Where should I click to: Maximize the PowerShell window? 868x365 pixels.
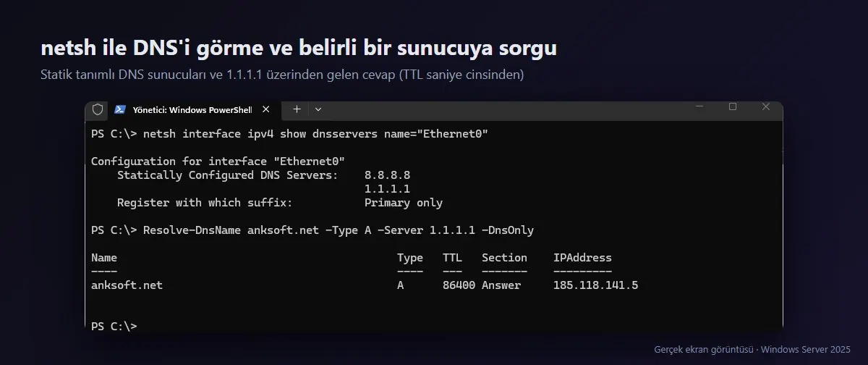[x=733, y=106]
